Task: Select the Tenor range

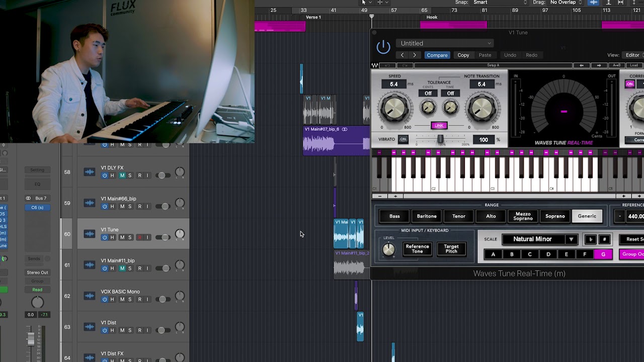Action: [x=459, y=216]
